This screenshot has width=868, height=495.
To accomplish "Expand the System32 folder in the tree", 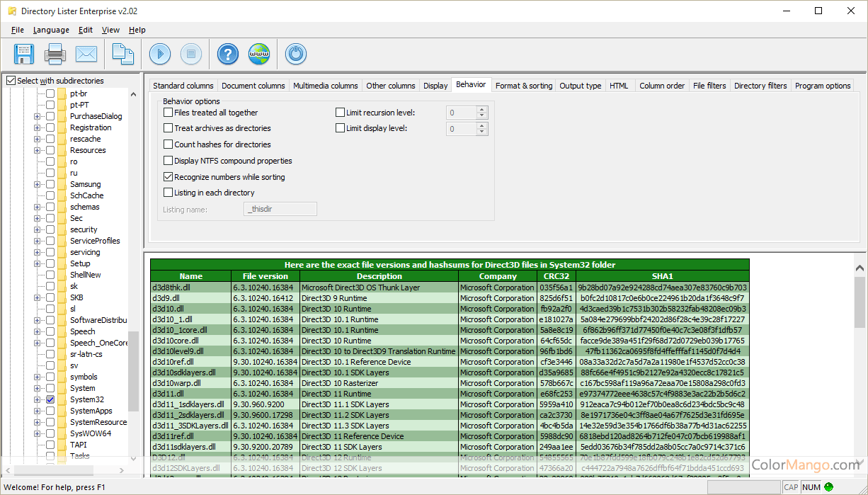I will (x=37, y=399).
